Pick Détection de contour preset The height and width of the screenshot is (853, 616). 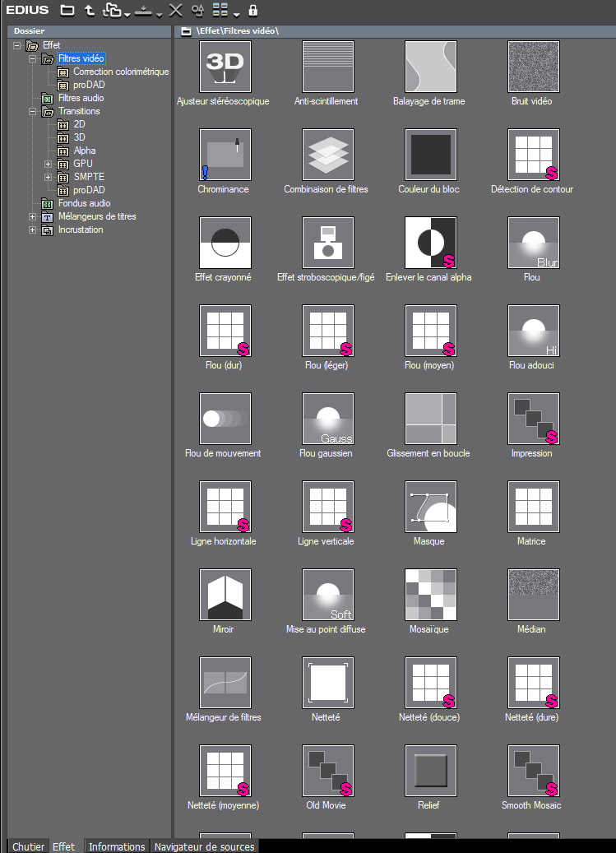pyautogui.click(x=534, y=155)
